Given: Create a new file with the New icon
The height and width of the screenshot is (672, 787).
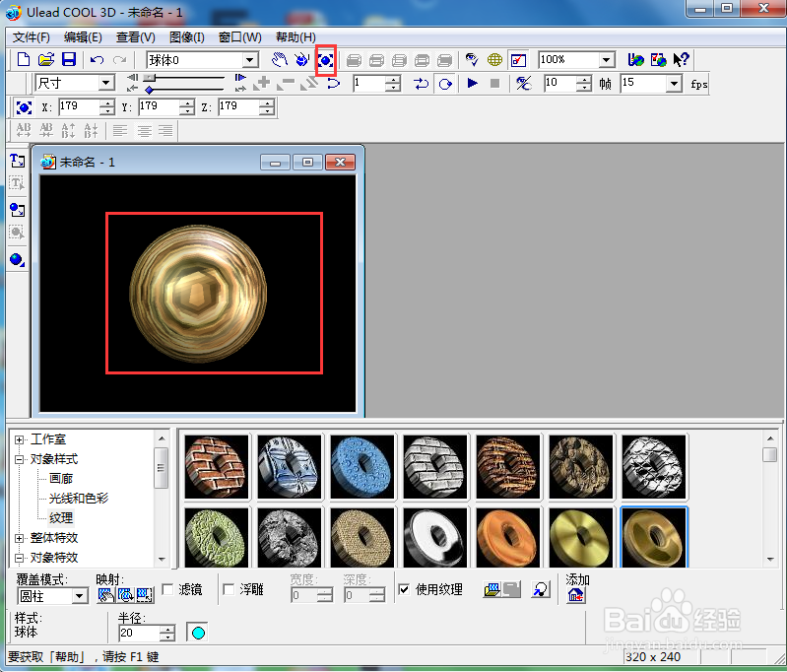Looking at the screenshot, I should pyautogui.click(x=23, y=60).
